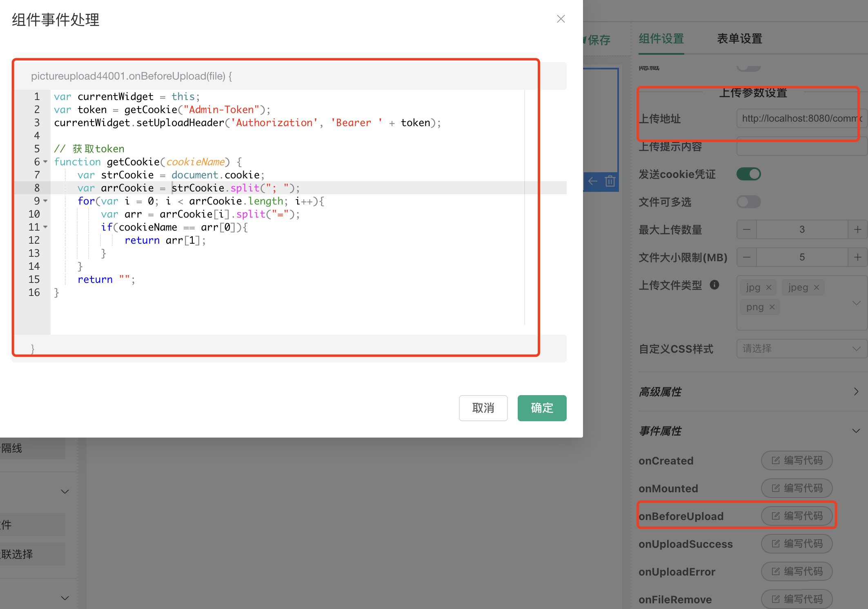The height and width of the screenshot is (609, 868).
Task: Click the back arrow icon on widget
Action: click(593, 181)
